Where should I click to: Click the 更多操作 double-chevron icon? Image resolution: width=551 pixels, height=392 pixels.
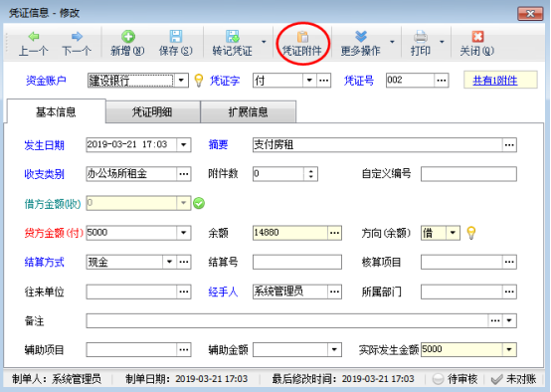point(361,36)
